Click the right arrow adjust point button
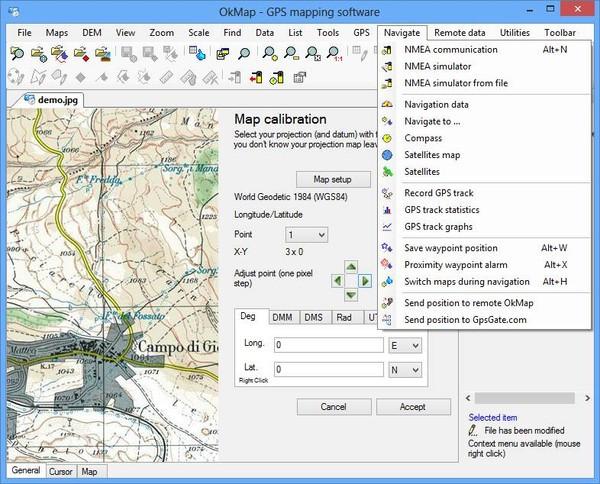 [365, 281]
